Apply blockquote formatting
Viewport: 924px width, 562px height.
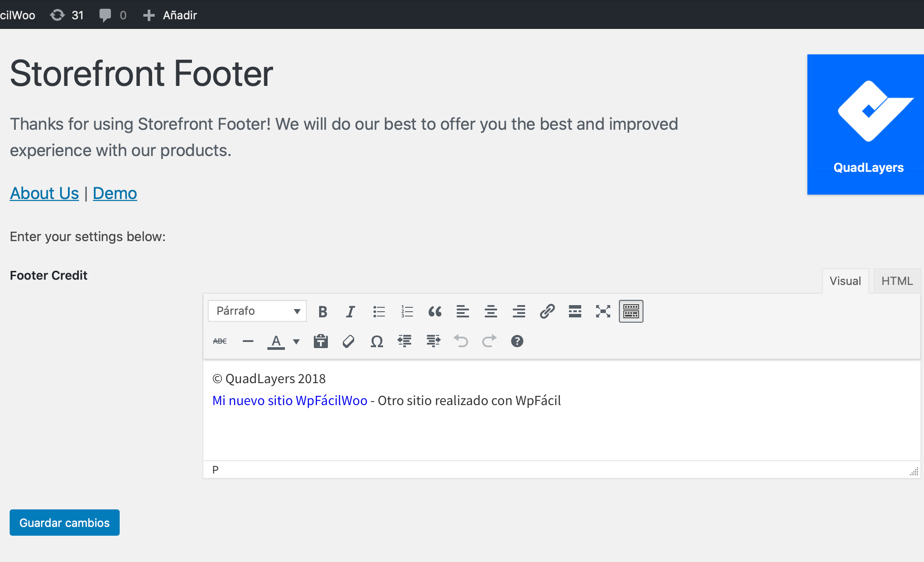click(435, 311)
